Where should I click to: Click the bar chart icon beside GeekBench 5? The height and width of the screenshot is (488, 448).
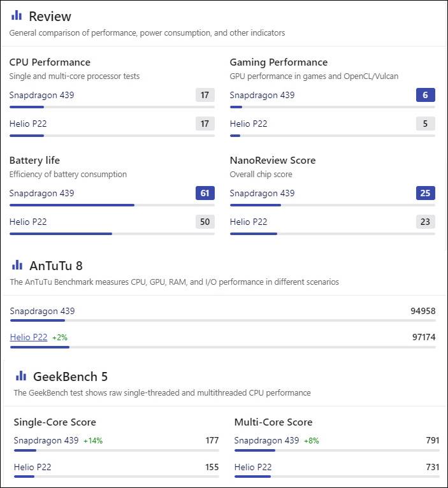coord(21,375)
